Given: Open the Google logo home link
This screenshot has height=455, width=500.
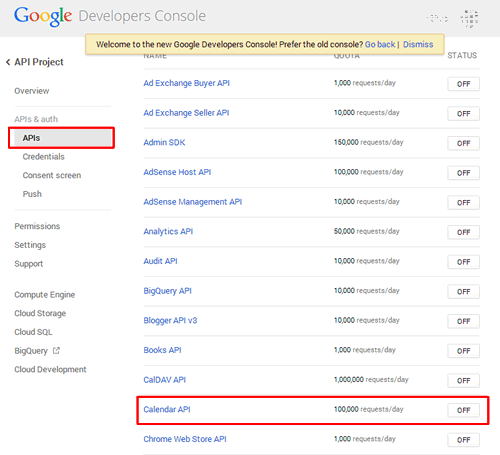Looking at the screenshot, I should [x=43, y=16].
